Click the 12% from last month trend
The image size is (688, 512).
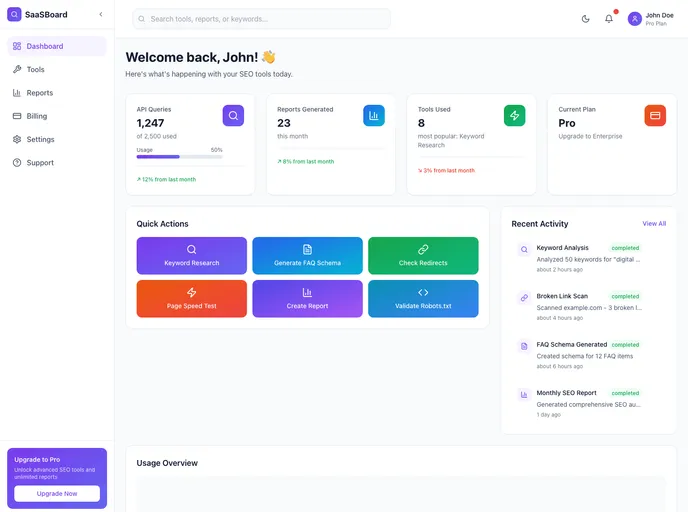point(166,179)
